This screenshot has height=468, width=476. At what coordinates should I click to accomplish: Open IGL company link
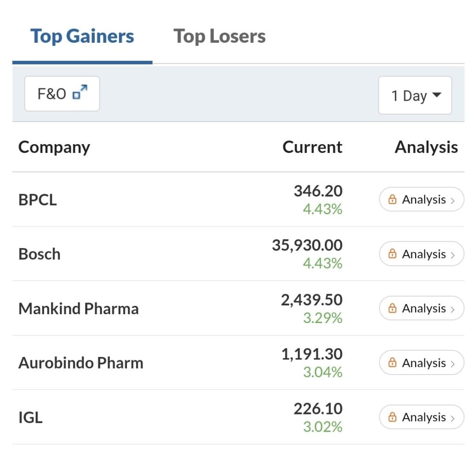pos(30,418)
